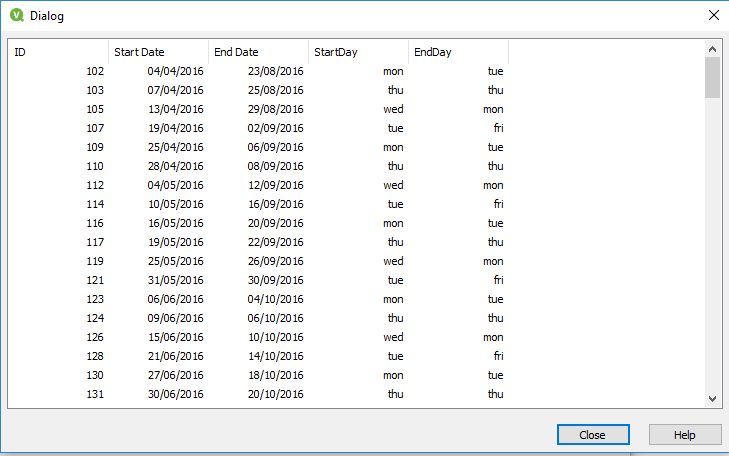Select the ID cell 105
This screenshot has height=456, width=729.
coord(95,109)
